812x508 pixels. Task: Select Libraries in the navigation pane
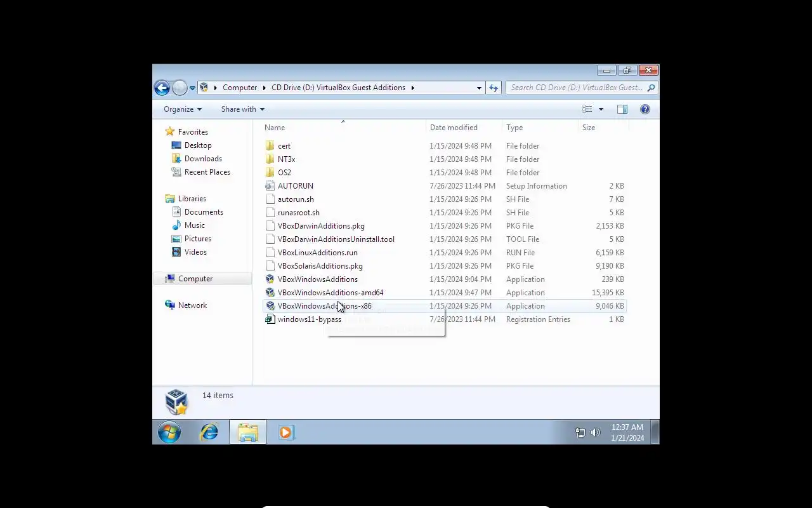(192, 199)
